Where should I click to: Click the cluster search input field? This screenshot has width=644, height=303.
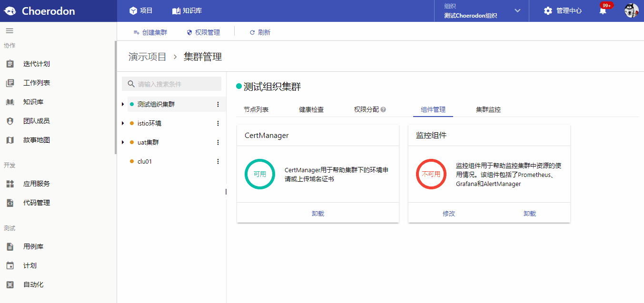click(x=171, y=84)
